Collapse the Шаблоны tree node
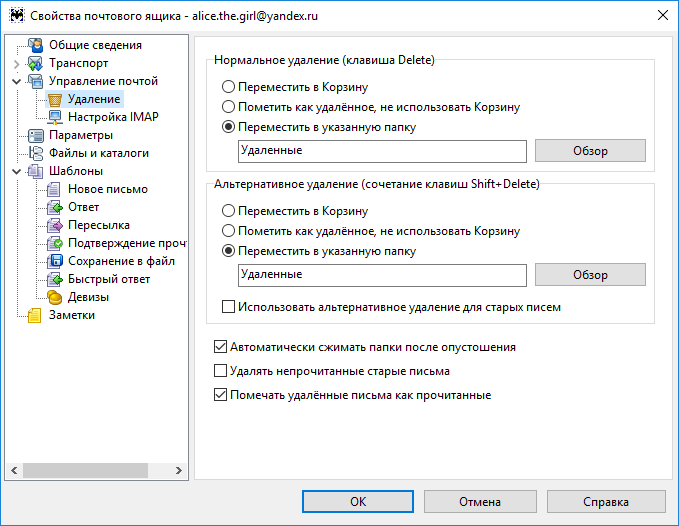 click(x=17, y=171)
